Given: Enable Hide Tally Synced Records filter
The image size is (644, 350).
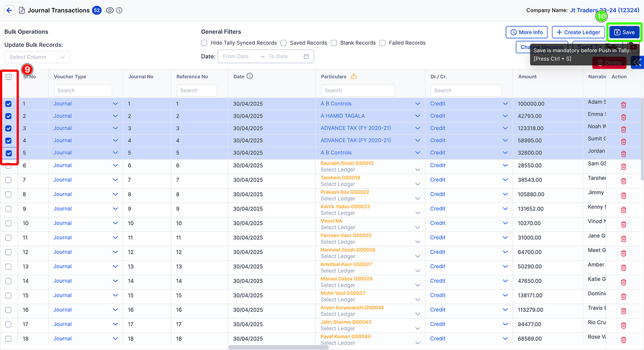Looking at the screenshot, I should [x=204, y=43].
